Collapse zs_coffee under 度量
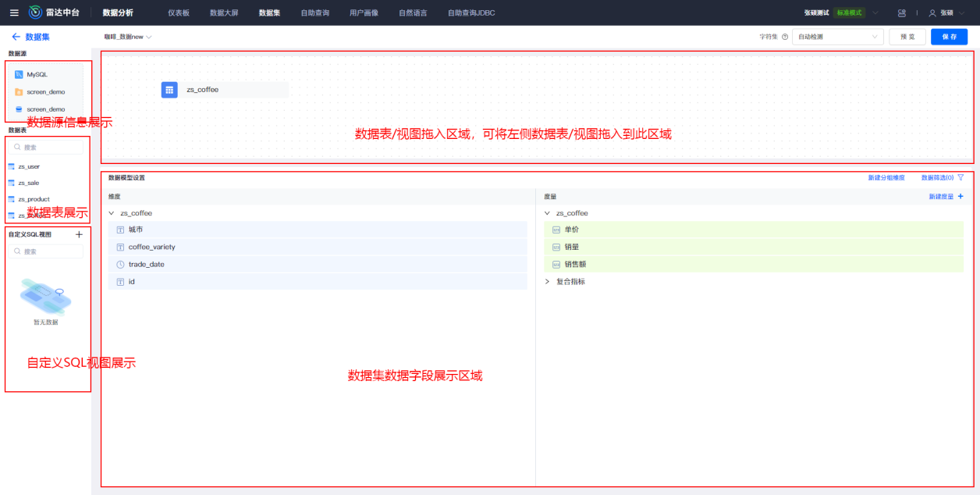 [547, 213]
